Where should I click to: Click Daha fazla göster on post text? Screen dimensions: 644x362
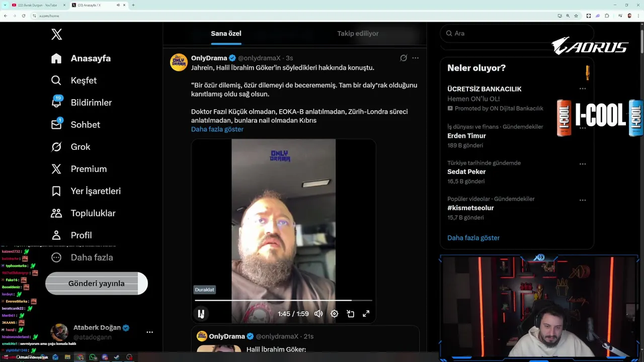coord(217,129)
